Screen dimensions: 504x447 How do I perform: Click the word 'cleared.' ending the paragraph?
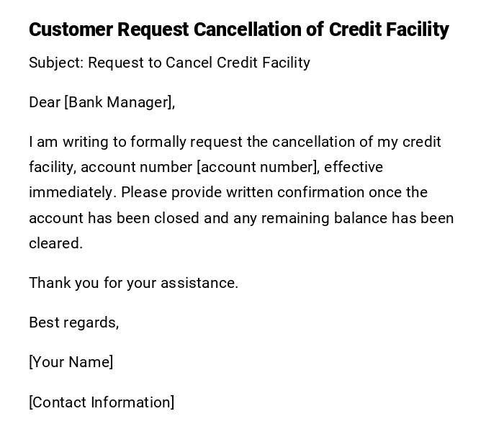click(55, 243)
